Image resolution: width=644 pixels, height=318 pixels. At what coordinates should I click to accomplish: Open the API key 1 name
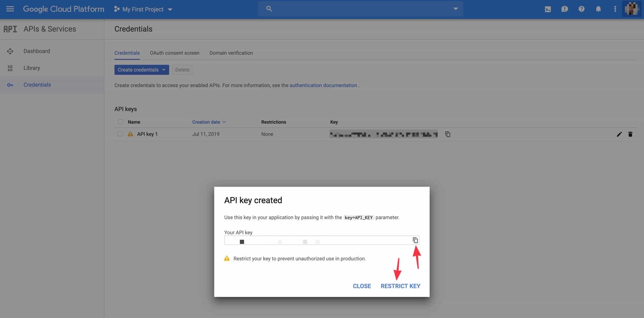click(x=147, y=134)
